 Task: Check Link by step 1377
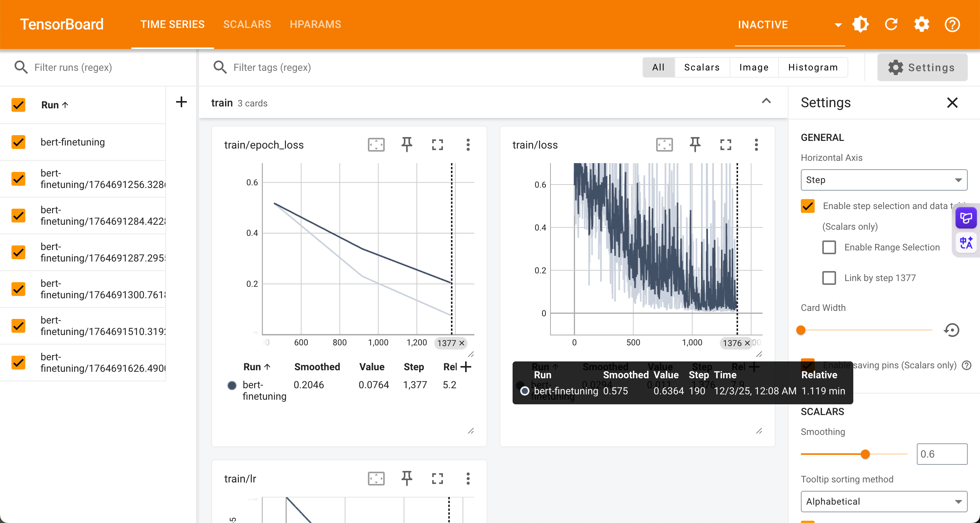[829, 278]
